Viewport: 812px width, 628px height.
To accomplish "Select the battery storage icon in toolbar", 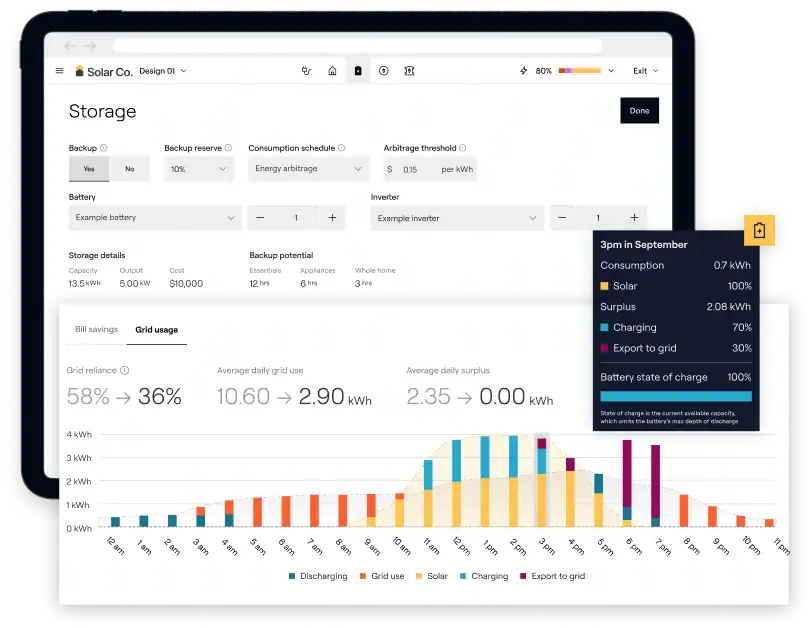I will coord(358,71).
